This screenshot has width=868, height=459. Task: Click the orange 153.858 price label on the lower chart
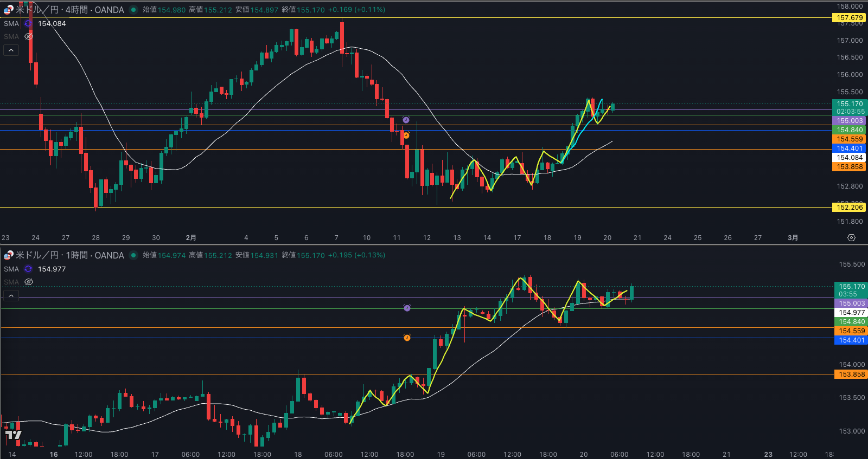click(851, 374)
